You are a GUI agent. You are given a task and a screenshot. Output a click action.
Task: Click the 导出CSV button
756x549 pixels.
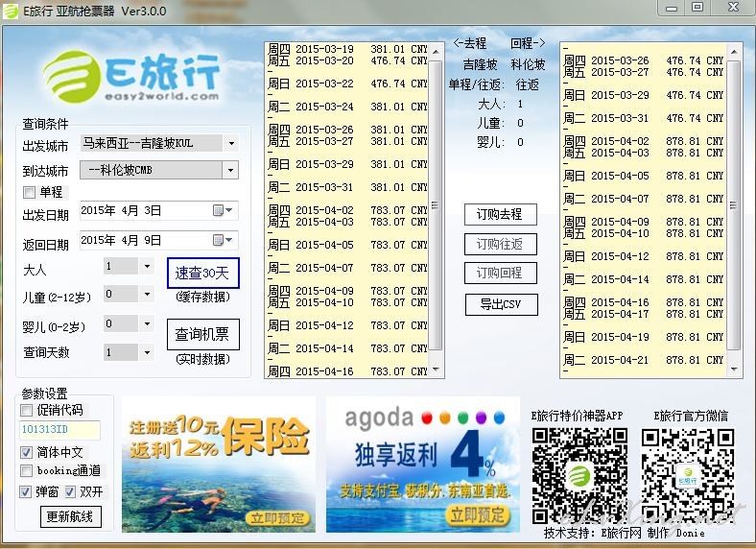tap(502, 304)
